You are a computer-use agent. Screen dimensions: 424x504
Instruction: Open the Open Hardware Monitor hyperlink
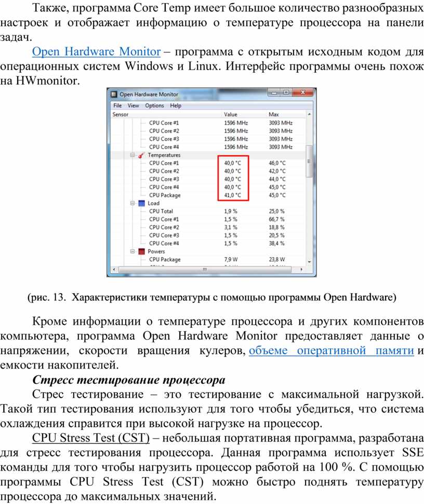tap(96, 52)
